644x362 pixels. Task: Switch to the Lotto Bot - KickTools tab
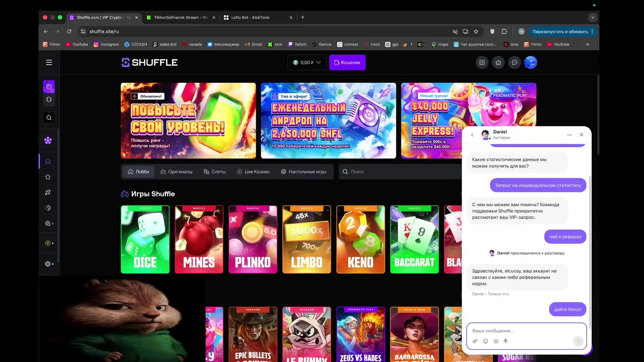tap(258, 17)
